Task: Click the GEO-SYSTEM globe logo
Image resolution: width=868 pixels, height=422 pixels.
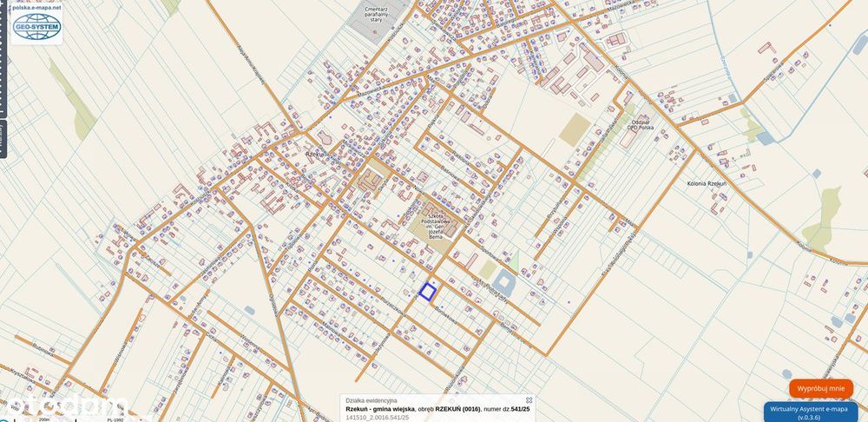Action: tap(36, 27)
